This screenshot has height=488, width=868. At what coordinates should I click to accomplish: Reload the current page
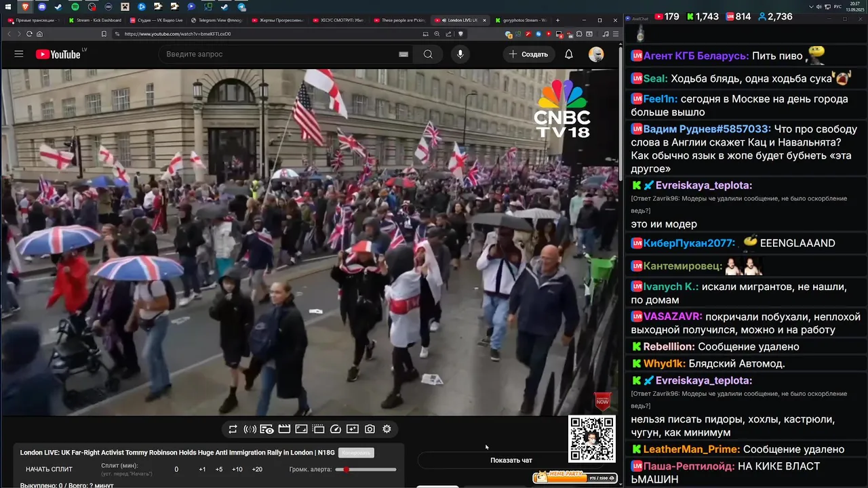pos(29,34)
